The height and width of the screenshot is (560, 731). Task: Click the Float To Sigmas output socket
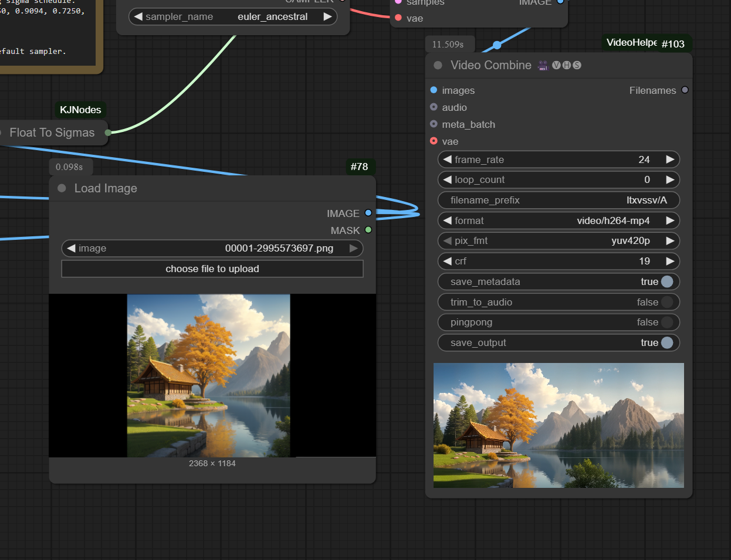pyautogui.click(x=108, y=133)
